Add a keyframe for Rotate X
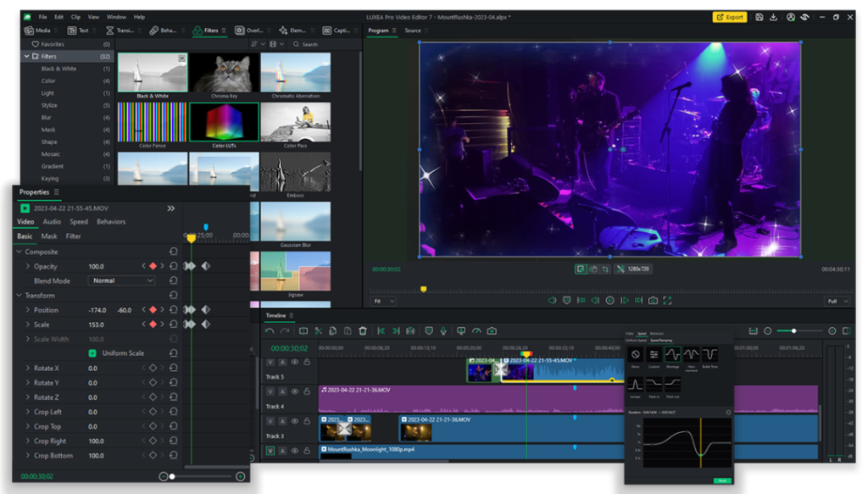The width and height of the screenshot is (868, 494). (153, 368)
